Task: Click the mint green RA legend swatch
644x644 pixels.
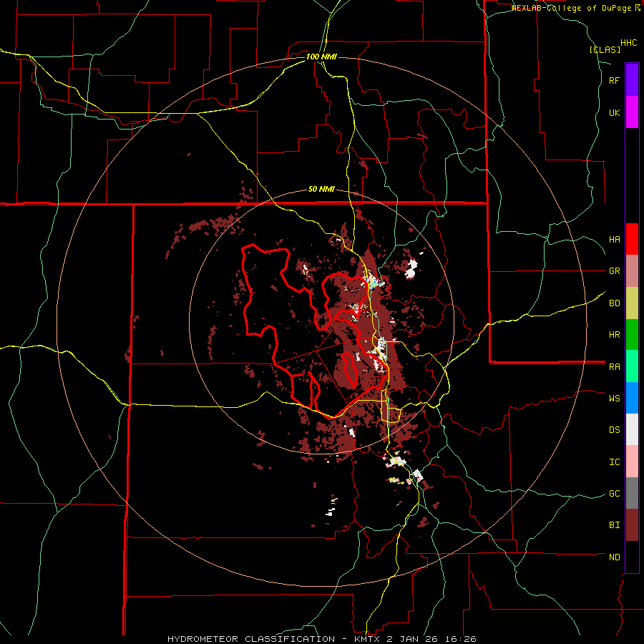Action: 632,366
